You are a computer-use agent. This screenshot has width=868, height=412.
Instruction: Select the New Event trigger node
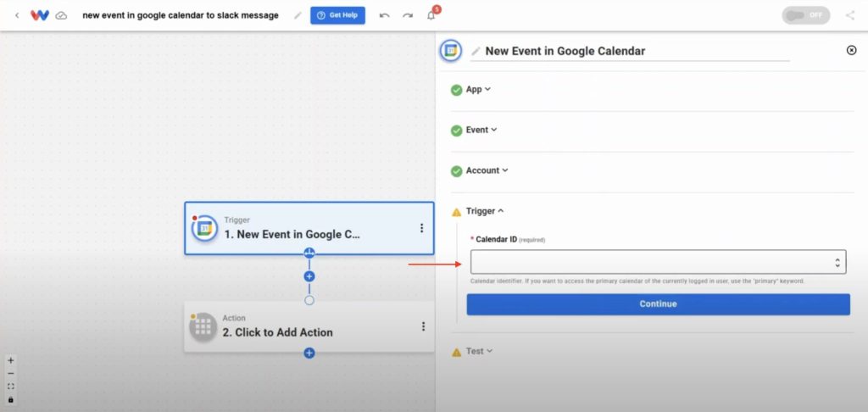(x=309, y=228)
